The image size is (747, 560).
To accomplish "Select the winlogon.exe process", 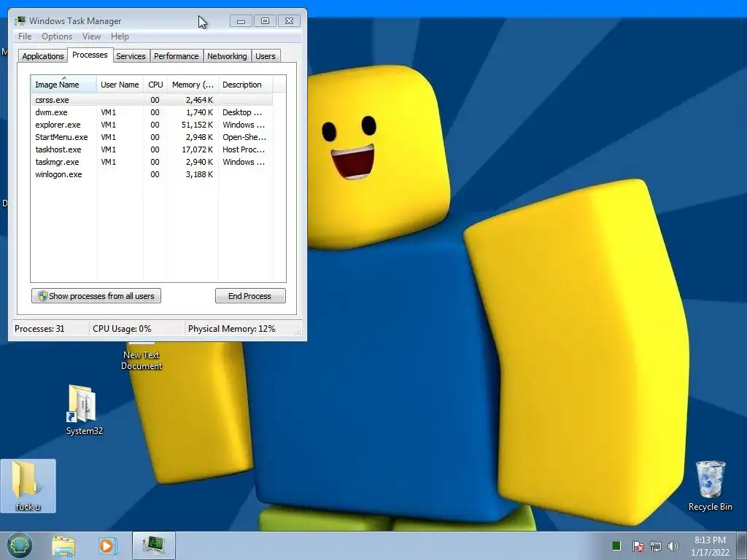I will [152, 174].
